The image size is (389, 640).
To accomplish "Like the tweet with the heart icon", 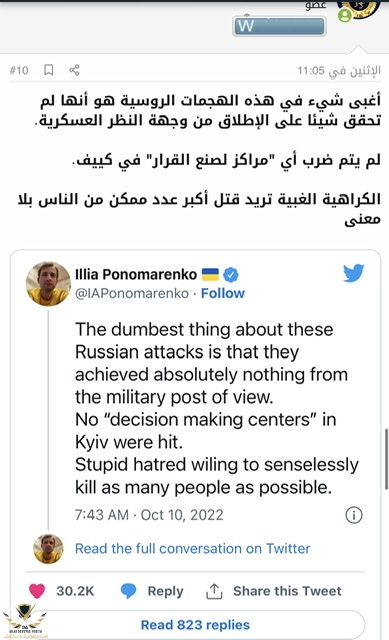I will tap(37, 591).
